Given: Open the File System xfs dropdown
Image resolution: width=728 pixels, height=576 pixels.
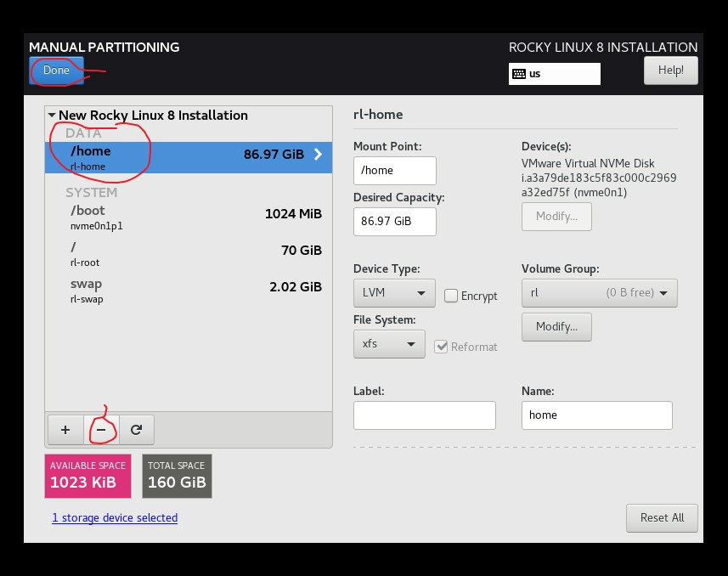Looking at the screenshot, I should pos(389,344).
